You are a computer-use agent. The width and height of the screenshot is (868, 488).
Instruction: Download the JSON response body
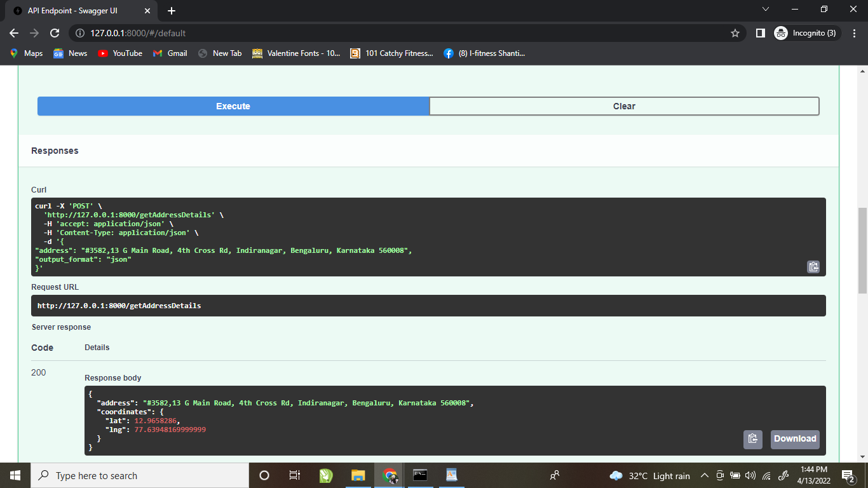tap(794, 439)
